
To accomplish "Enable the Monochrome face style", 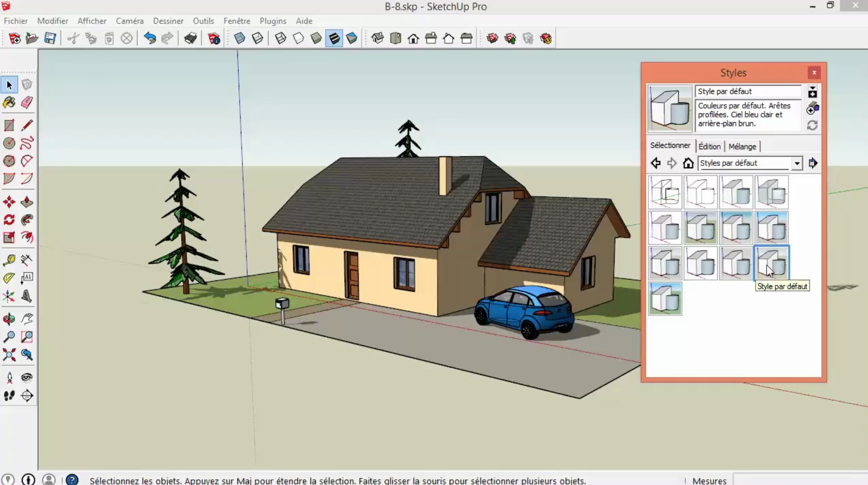I will (x=352, y=38).
